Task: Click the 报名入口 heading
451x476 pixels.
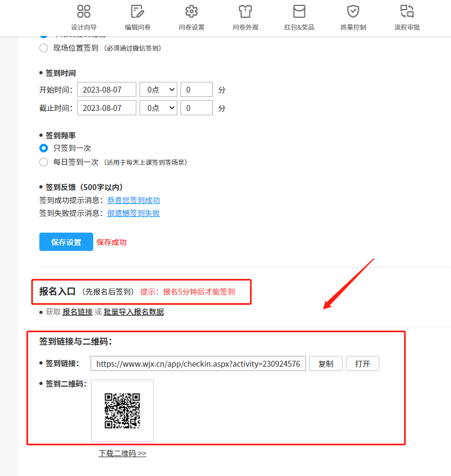Action: pos(58,292)
